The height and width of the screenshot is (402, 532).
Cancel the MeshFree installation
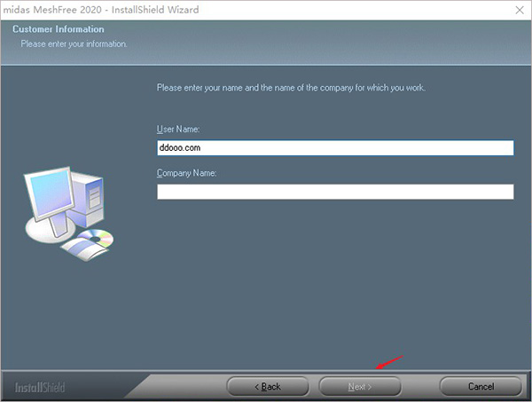481,386
